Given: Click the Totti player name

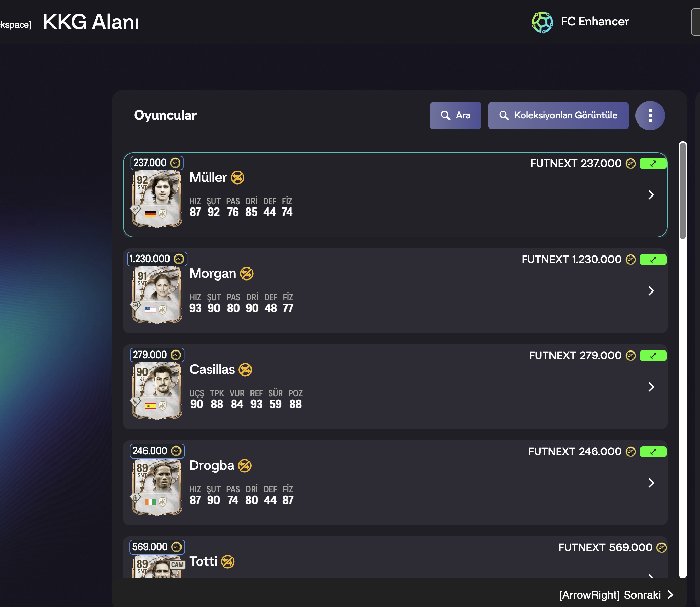Looking at the screenshot, I should click(203, 562).
